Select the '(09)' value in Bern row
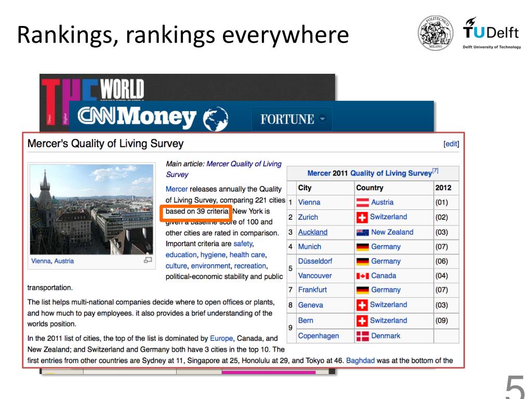532x399 pixels. tap(442, 321)
